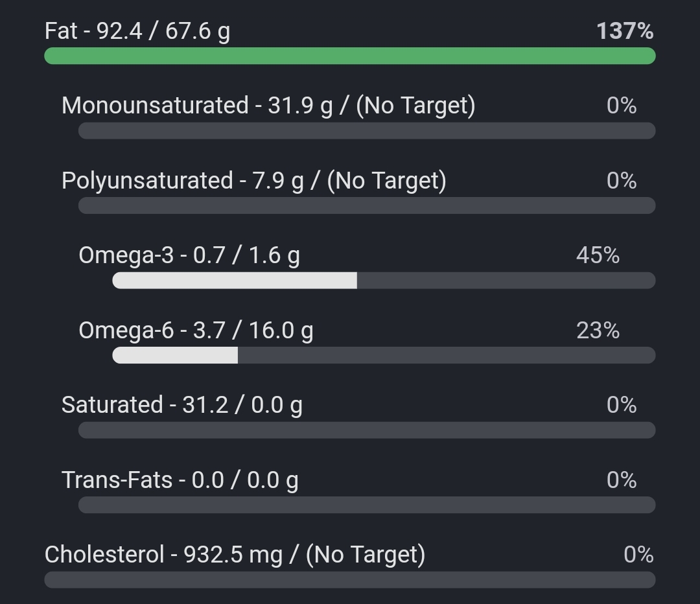Tap the Polyunsaturated 7.9 g label
This screenshot has height=604, width=700.
253,180
